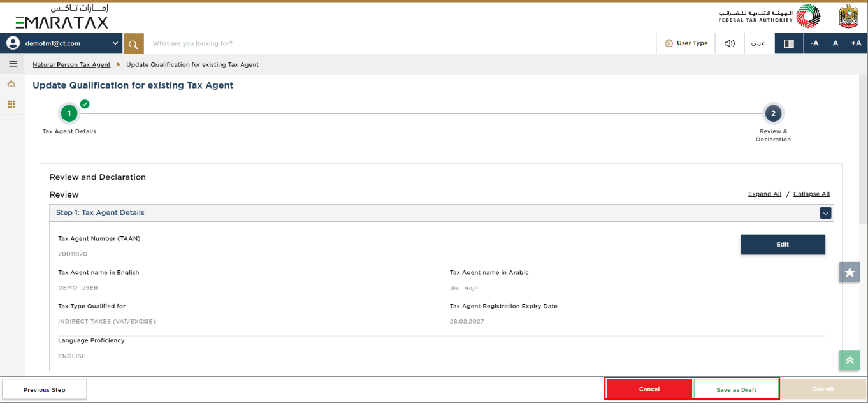This screenshot has height=413, width=868.
Task: Click the Edit button
Action: 783,244
